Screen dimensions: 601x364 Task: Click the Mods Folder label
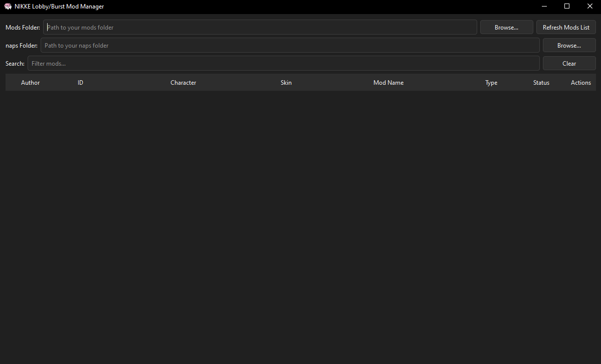tap(23, 27)
